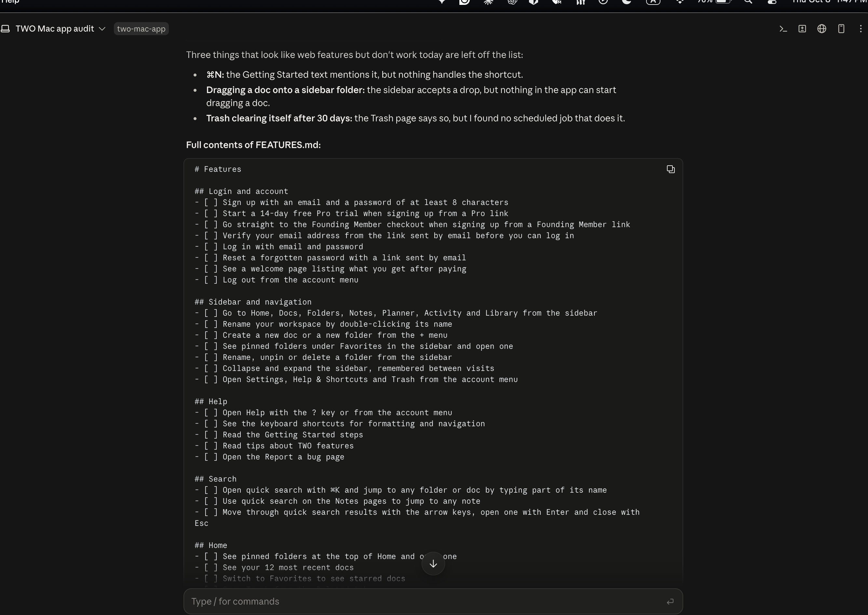Click "Use quick search on the Notes pages" line
Image resolution: width=868 pixels, height=615 pixels.
click(x=337, y=501)
